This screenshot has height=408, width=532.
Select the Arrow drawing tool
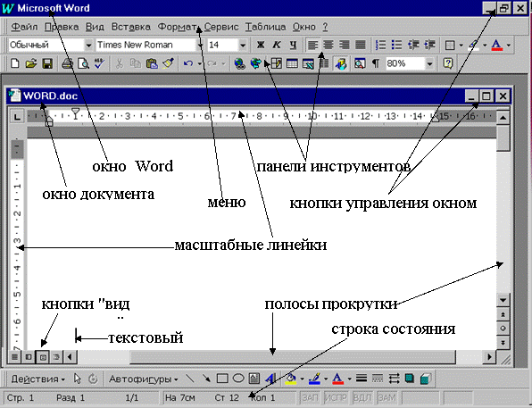pyautogui.click(x=205, y=379)
